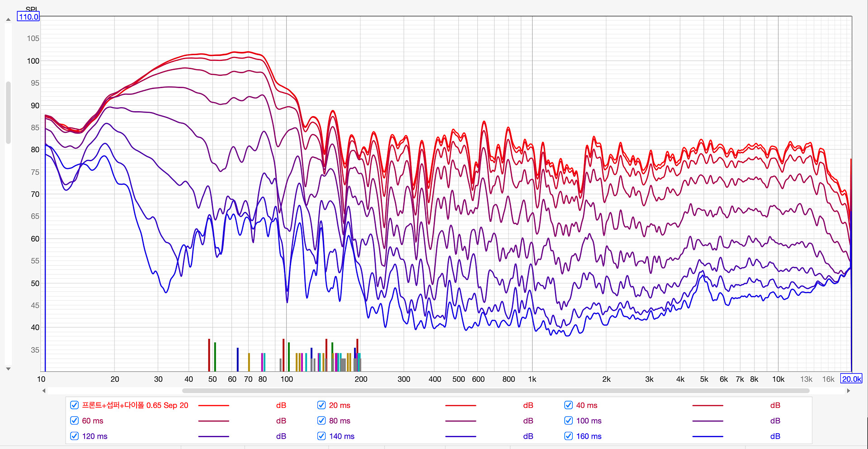The width and height of the screenshot is (868, 449).
Task: Click the horizontal scrollbar right arrow
Action: coord(849,391)
